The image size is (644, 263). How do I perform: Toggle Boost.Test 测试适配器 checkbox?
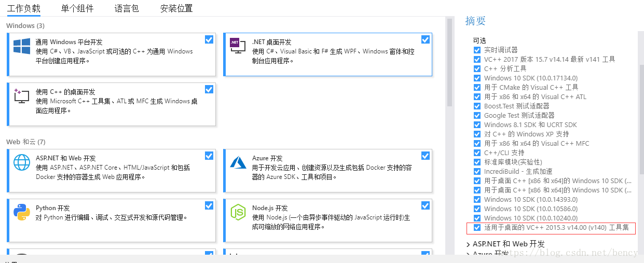point(477,106)
